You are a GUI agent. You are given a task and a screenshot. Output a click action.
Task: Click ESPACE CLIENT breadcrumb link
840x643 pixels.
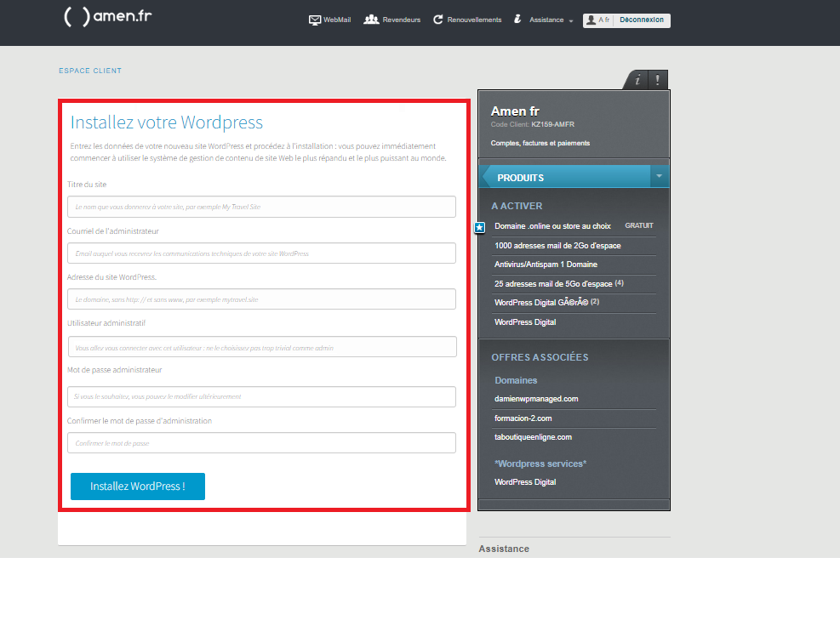(x=90, y=71)
